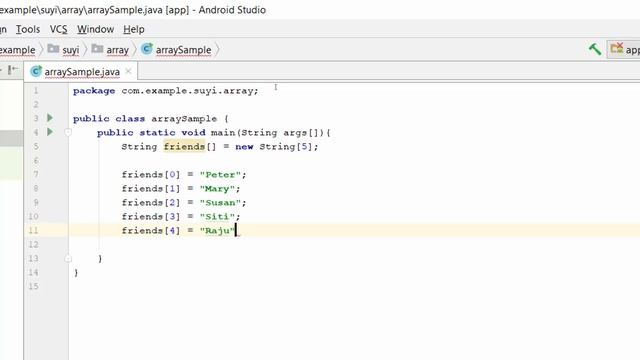Click the package com.example.suyi.array statement
The image size is (640, 360).
point(166,91)
